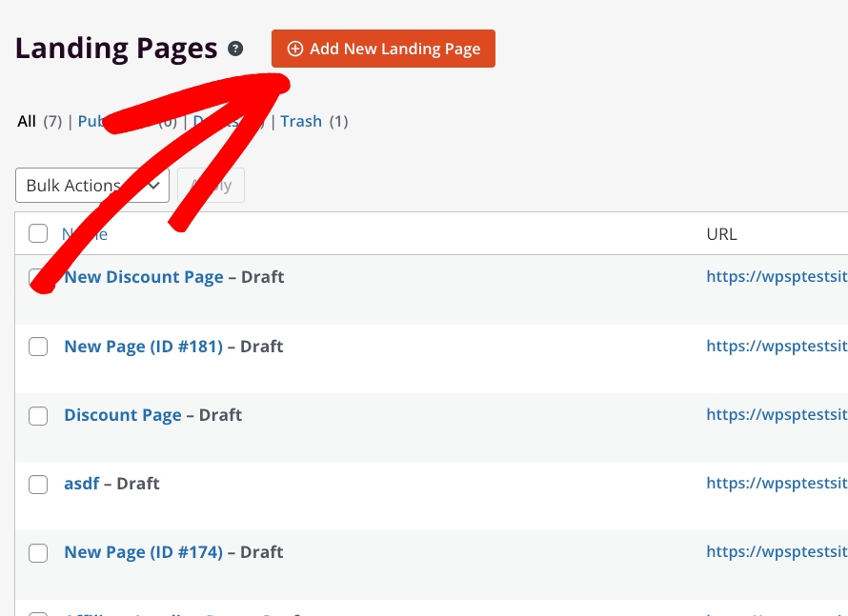Select the Discount Page row checkbox

[x=38, y=415]
